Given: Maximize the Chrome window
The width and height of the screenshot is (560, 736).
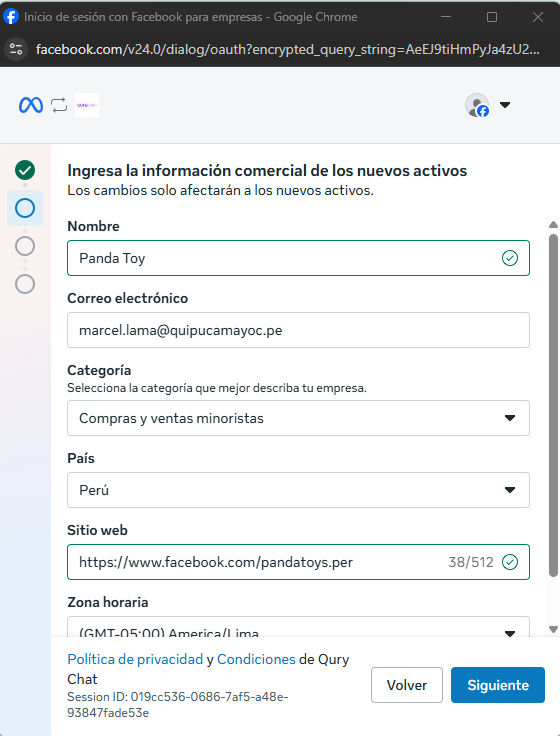Looking at the screenshot, I should tap(492, 17).
